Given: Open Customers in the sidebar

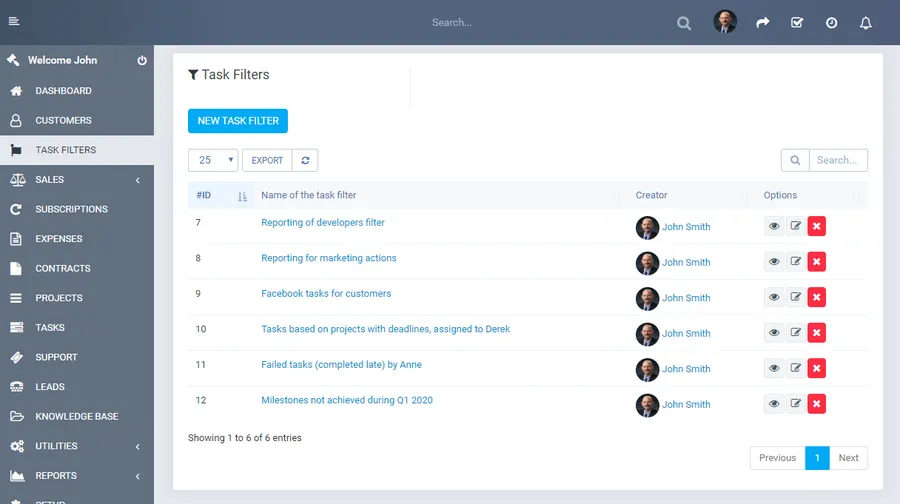Looking at the screenshot, I should pos(77,121).
